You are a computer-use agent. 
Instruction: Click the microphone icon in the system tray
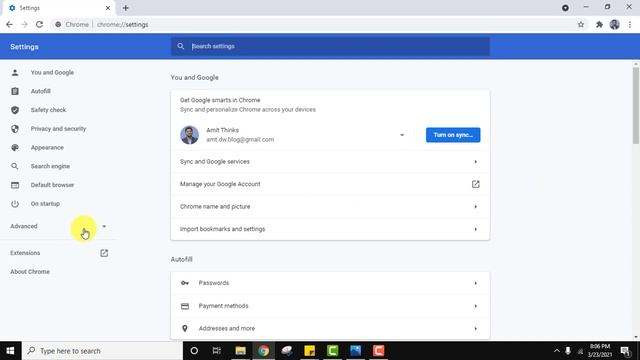click(x=568, y=351)
